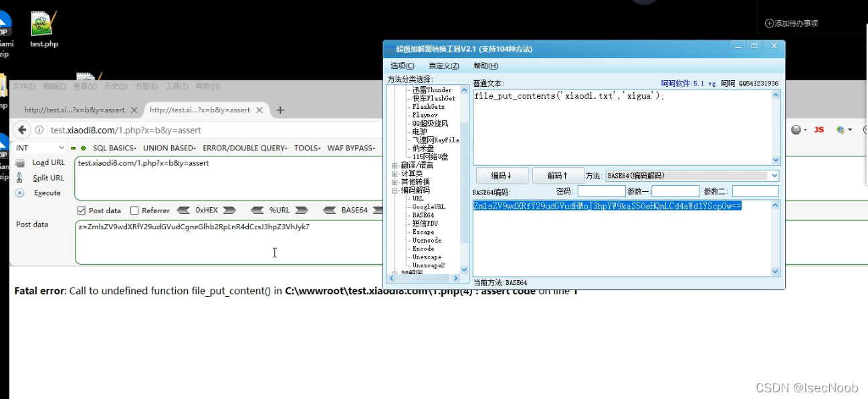Image resolution: width=868 pixels, height=399 pixels.
Task: Toggle the Post data checkbox
Action: tap(82, 211)
